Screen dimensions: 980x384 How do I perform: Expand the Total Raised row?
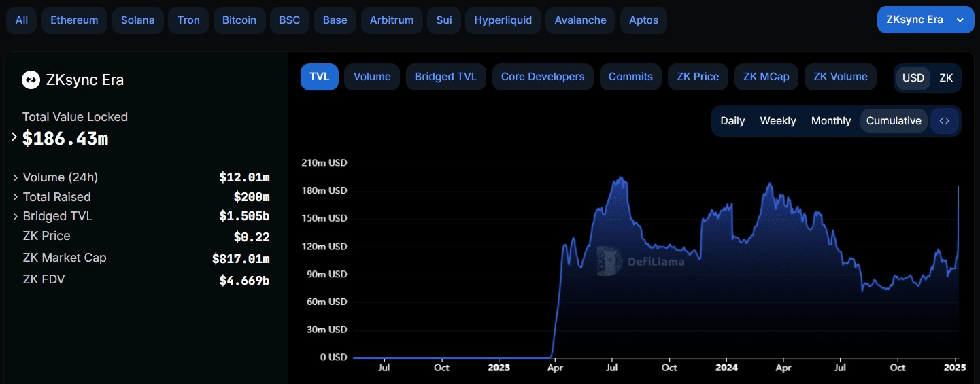(x=16, y=197)
